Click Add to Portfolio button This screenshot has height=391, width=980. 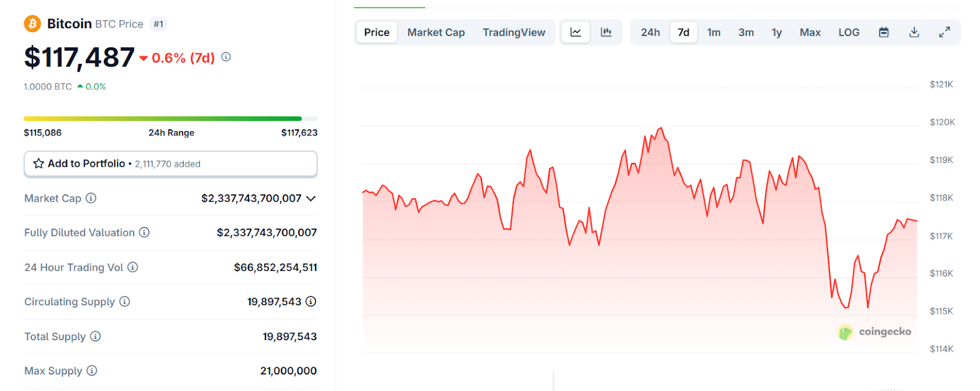pos(171,164)
